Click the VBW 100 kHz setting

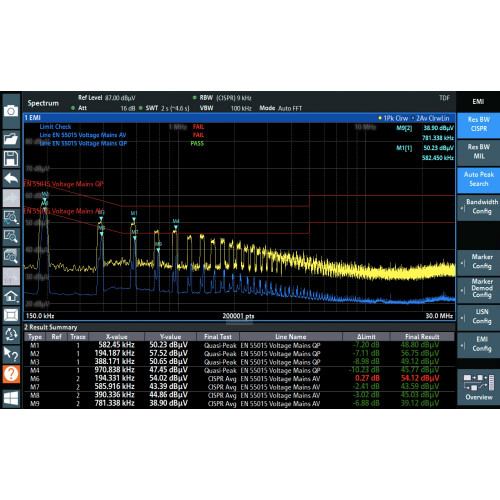pyautogui.click(x=225, y=108)
